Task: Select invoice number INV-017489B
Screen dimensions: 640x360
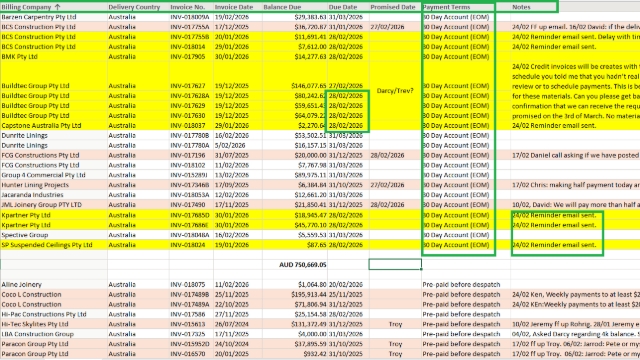Action: click(x=191, y=294)
